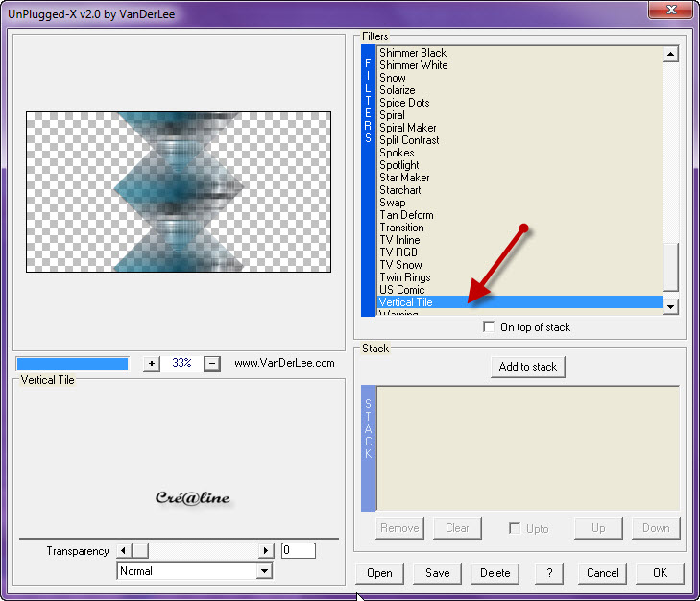Click the zoom out minus button
The image size is (700, 601).
213,363
